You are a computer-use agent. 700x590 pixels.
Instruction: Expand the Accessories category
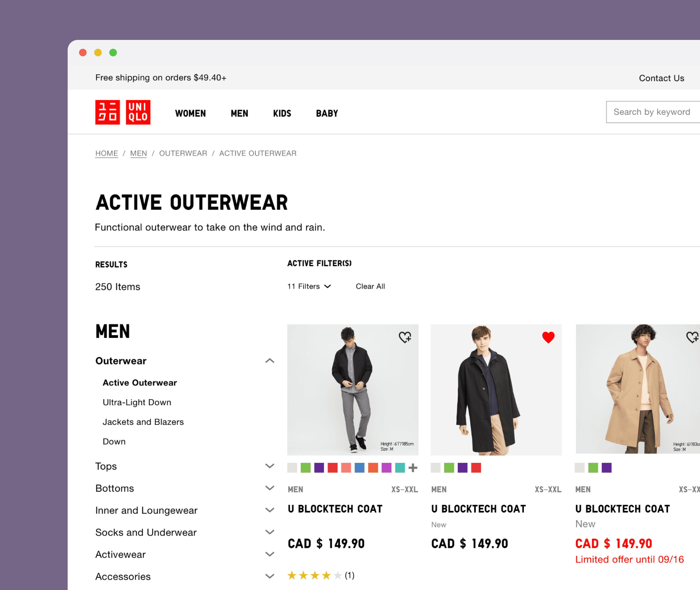270,576
